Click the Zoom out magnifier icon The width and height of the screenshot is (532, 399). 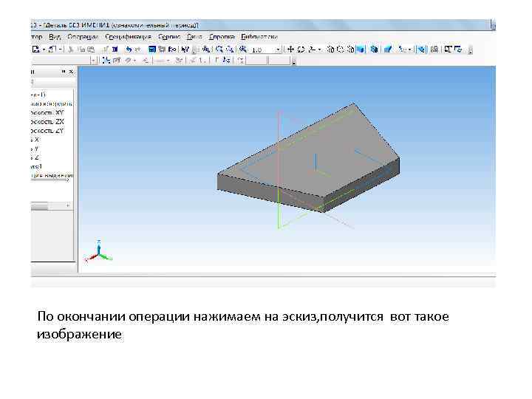230,50
